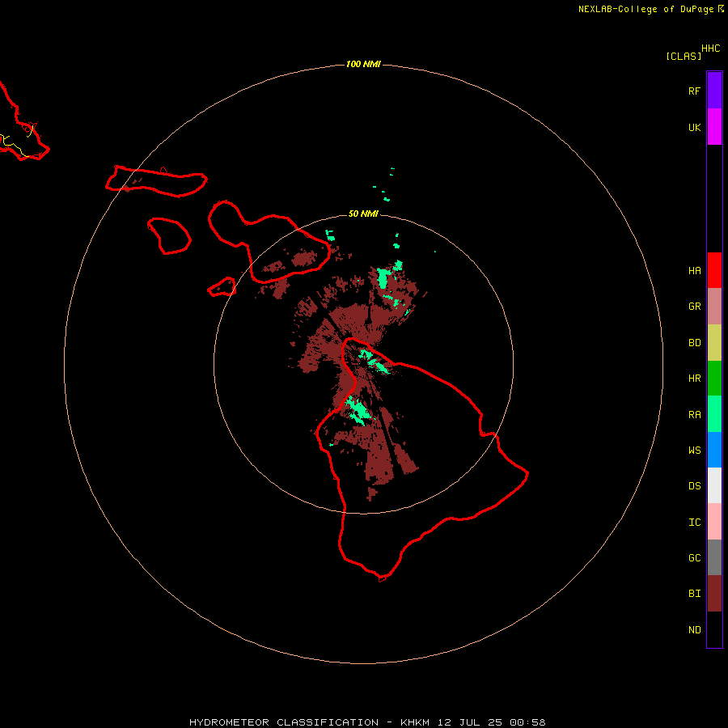Screen dimensions: 728x728
Task: Click the 00:58 timestamp text
Action: click(527, 722)
